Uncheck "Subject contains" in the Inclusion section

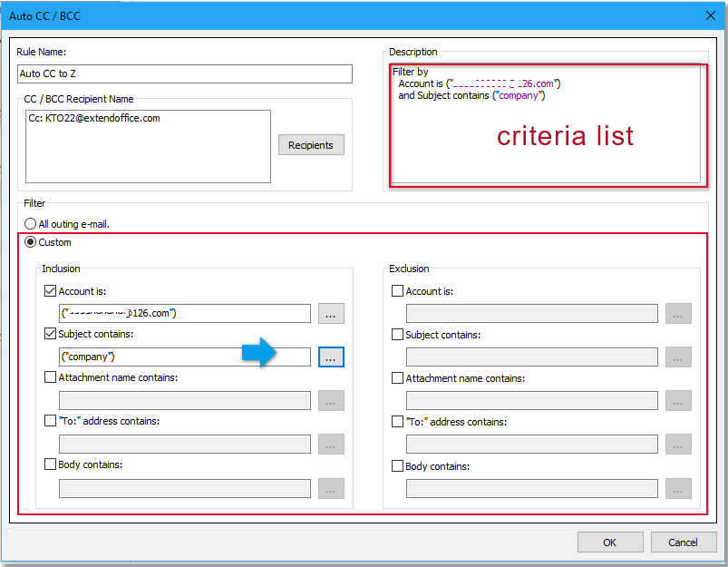(x=50, y=334)
